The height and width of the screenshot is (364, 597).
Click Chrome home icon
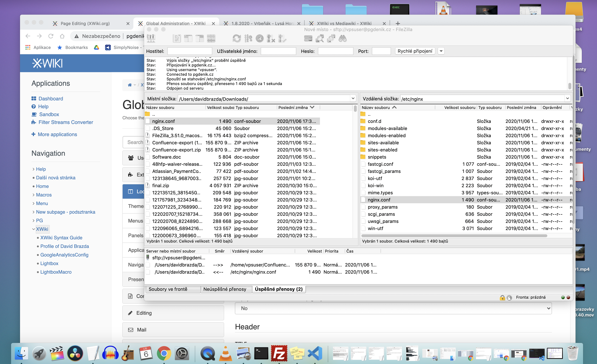[62, 36]
